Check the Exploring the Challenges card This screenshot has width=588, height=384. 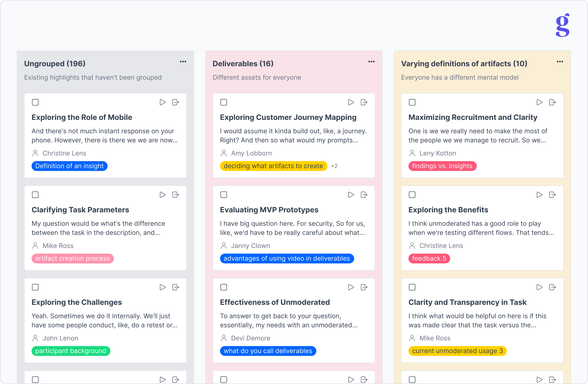pyautogui.click(x=35, y=287)
